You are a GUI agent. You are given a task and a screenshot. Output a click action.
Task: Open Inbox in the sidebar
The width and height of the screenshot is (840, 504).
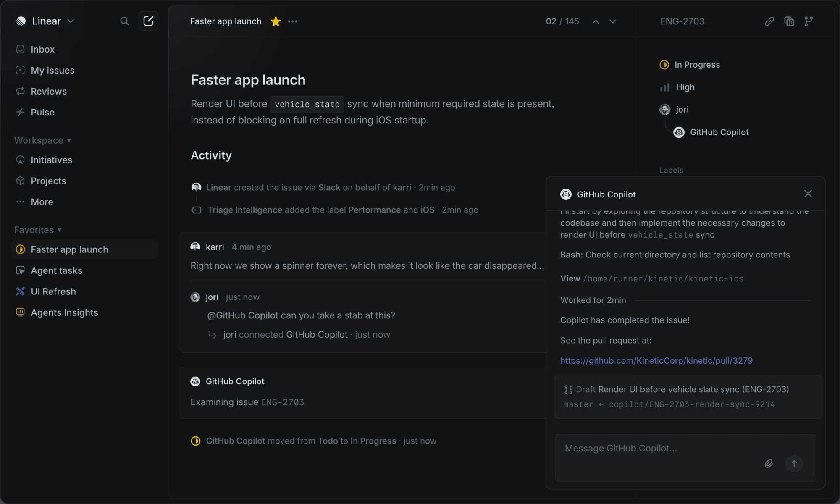pos(42,49)
